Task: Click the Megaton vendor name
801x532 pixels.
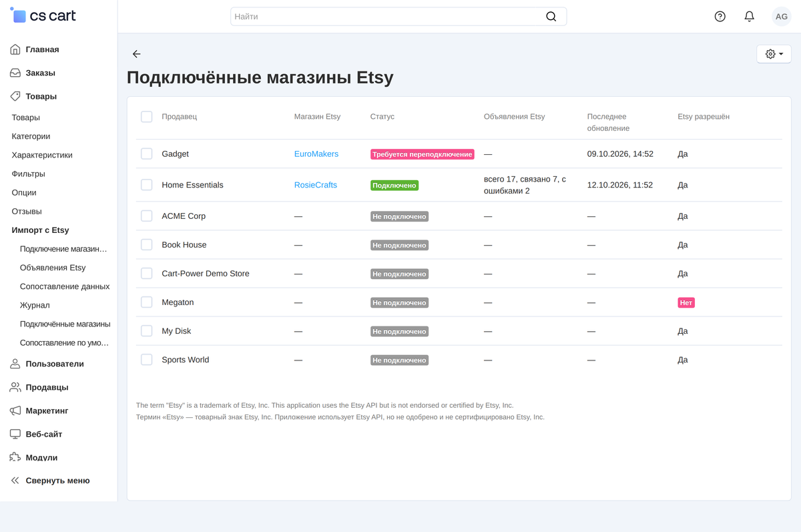Action: click(x=178, y=302)
